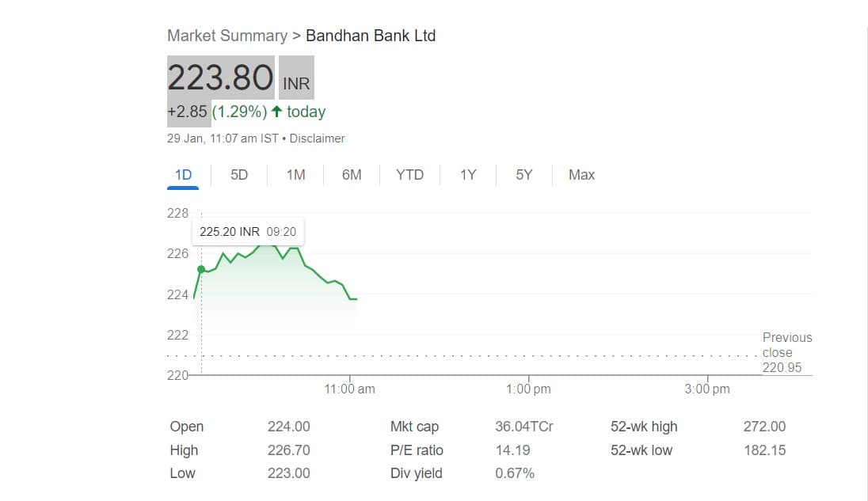Click the Market Summary breadcrumb
This screenshot has height=501, width=868.
tap(227, 36)
